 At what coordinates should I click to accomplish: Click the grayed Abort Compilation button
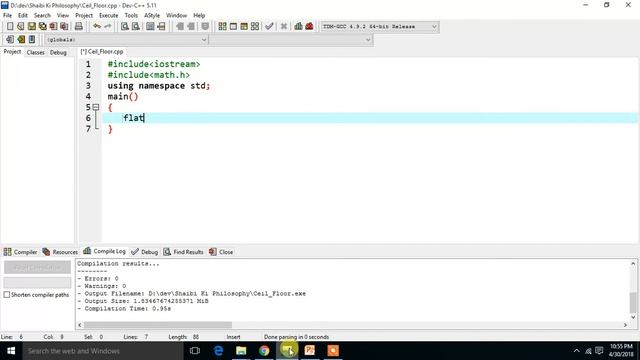(37, 267)
